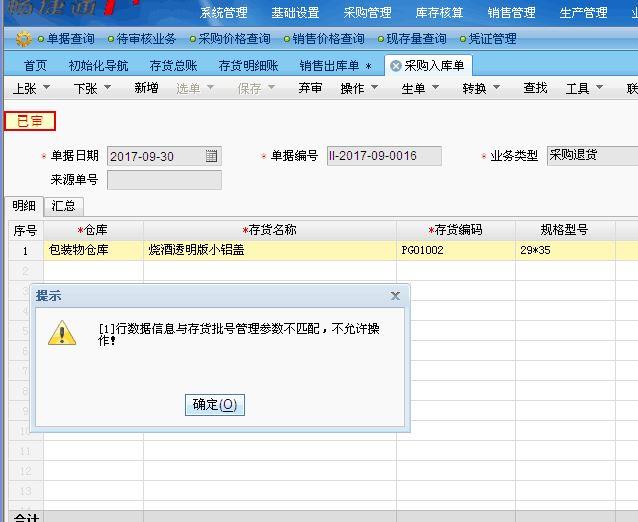
Task: Click the 已审 status stamp
Action: (30, 121)
